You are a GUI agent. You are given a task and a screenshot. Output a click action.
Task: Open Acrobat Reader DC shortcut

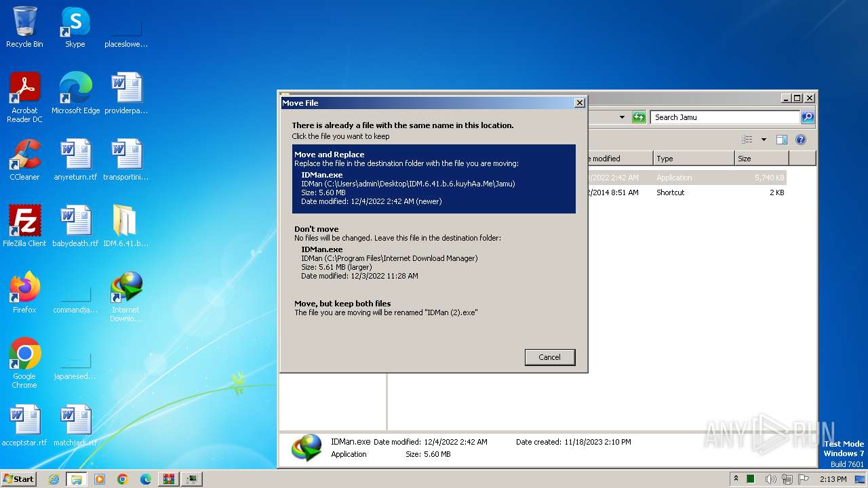[24, 98]
